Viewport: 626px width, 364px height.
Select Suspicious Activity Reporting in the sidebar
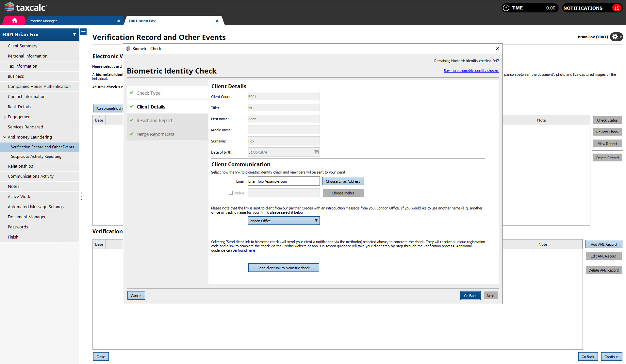[36, 156]
